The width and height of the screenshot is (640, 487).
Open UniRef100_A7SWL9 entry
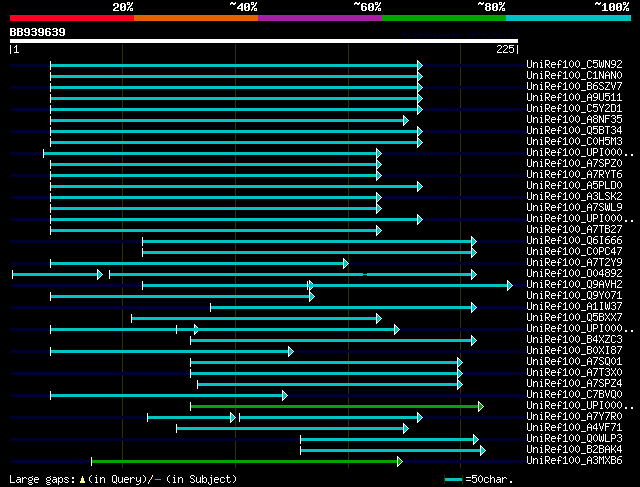[574, 207]
